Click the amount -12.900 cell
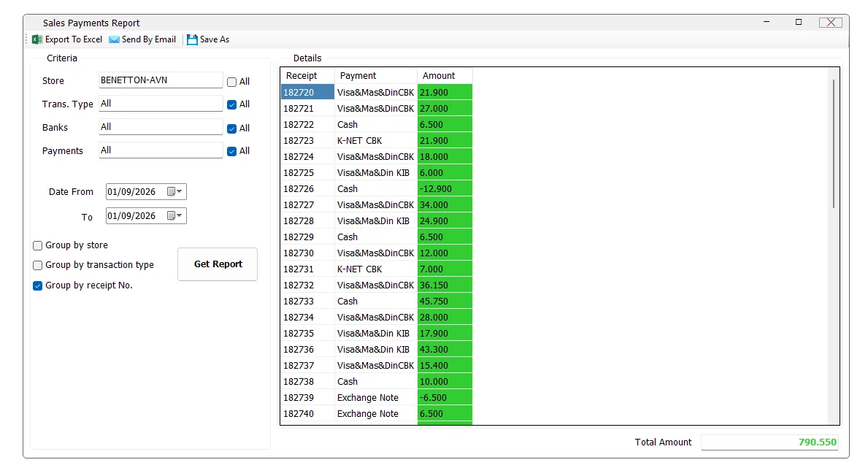The width and height of the screenshot is (868, 468). click(445, 189)
